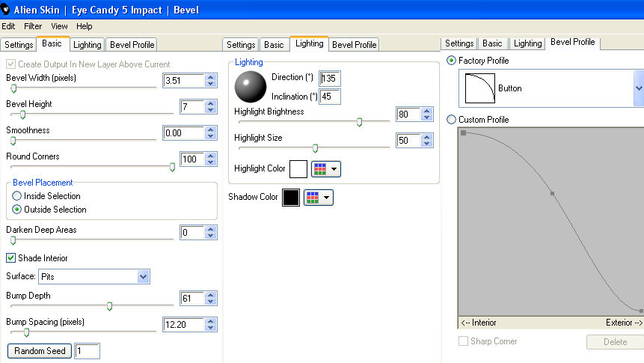Screen dimensions: 644x363
Task: Click Bevel Width stepper arrows
Action: tap(211, 81)
